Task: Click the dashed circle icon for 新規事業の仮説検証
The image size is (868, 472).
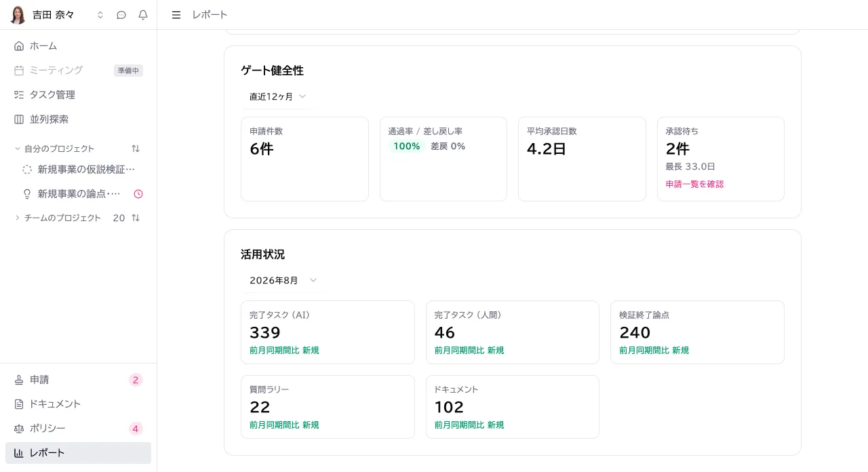Action: [27, 170]
